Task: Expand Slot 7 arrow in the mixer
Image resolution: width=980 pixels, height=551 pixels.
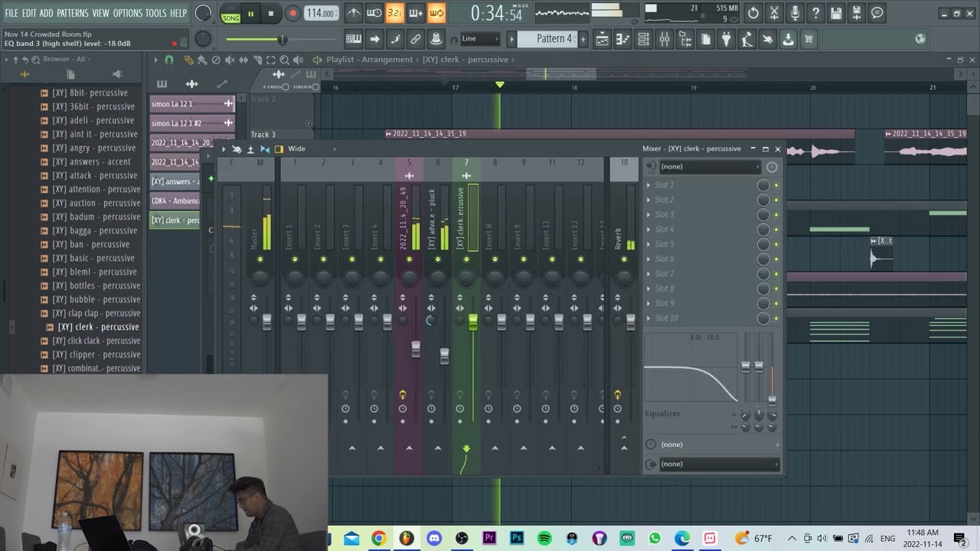Action: coord(649,274)
